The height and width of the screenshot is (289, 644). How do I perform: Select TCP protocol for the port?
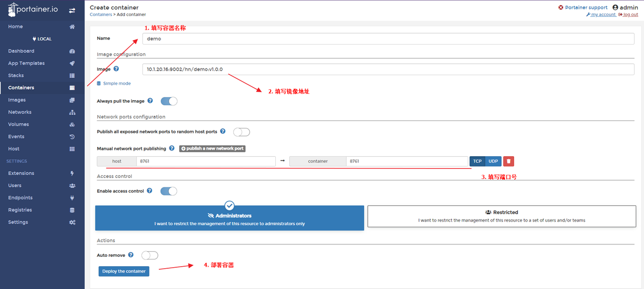(477, 161)
